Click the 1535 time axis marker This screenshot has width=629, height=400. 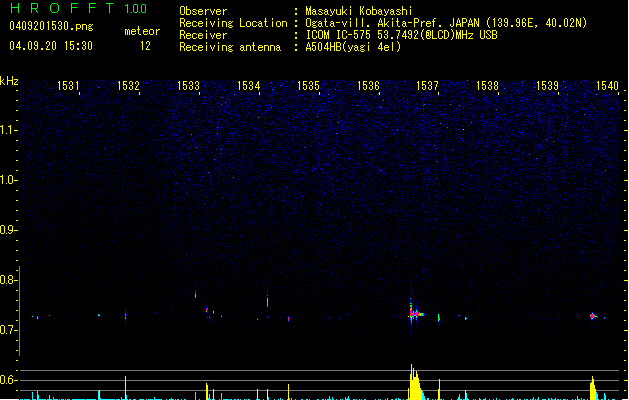point(308,85)
